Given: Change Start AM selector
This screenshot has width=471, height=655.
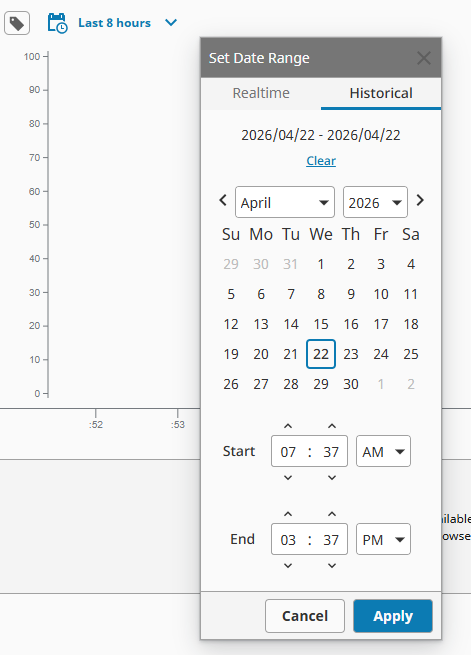Looking at the screenshot, I should click(x=383, y=451).
